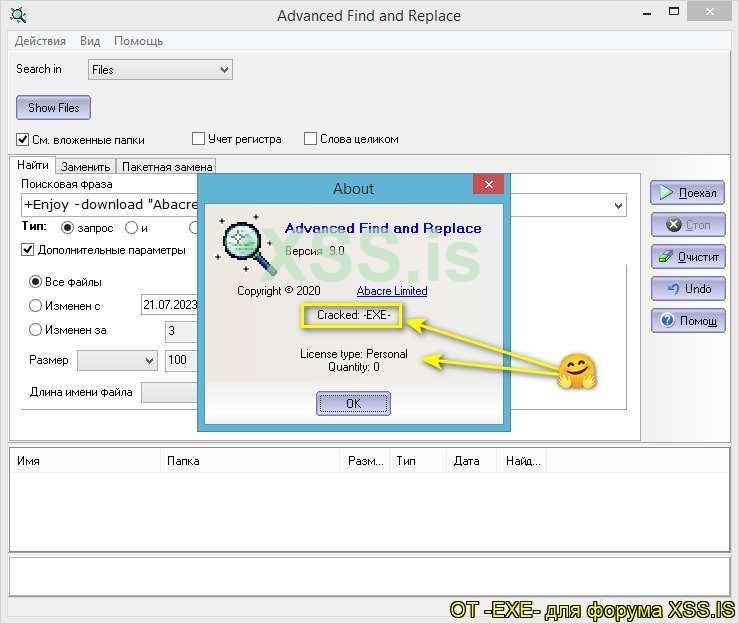This screenshot has height=624, width=739.
Task: Close the About dialog with red X
Action: point(488,186)
